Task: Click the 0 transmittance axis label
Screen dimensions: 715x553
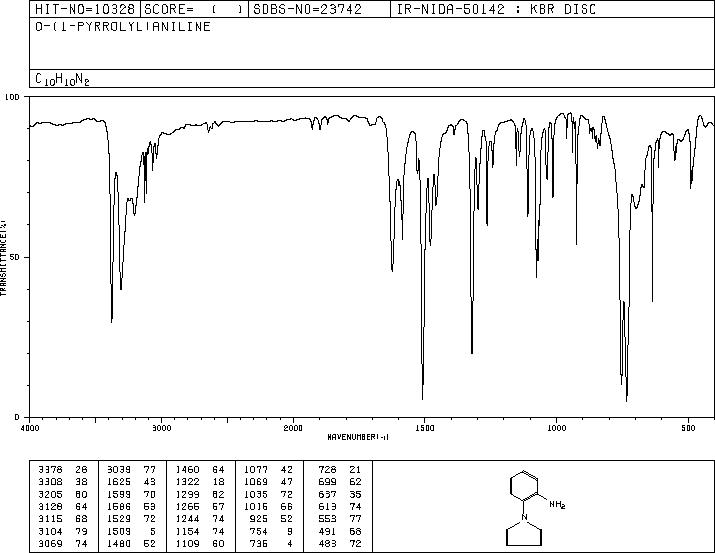Action: 17,417
